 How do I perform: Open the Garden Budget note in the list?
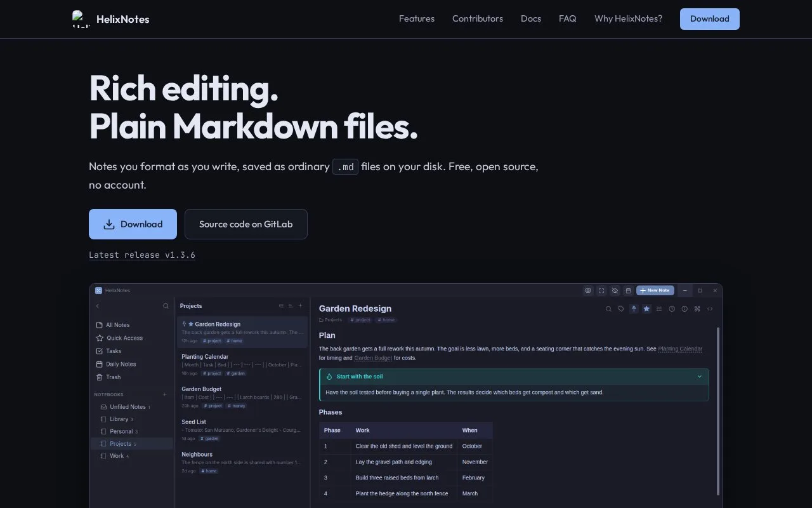click(242, 398)
